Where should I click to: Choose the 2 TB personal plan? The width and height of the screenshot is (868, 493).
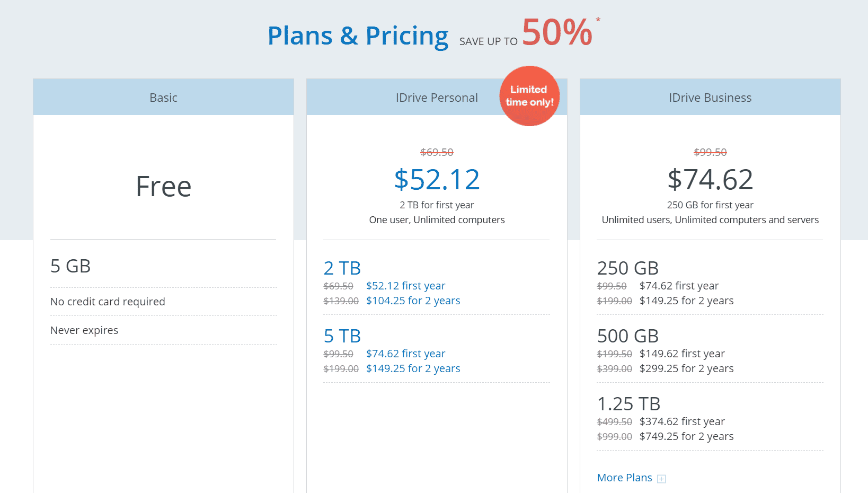(342, 268)
